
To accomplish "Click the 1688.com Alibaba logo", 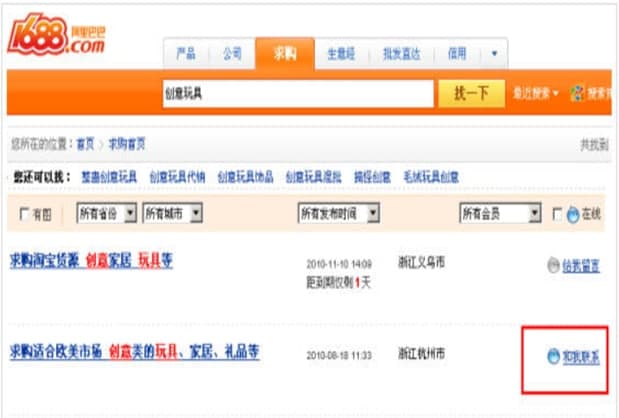I will 57,35.
